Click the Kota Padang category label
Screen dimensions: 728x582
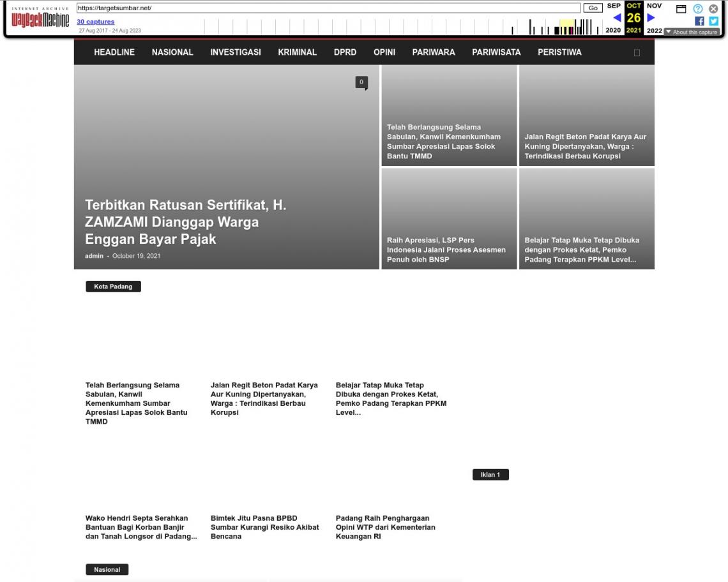[113, 287]
